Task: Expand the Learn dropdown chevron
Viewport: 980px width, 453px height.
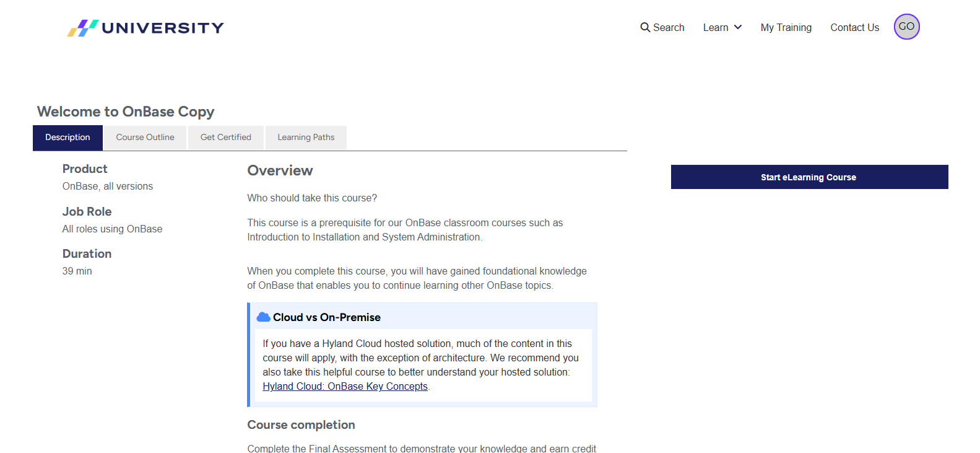Action: (x=738, y=27)
